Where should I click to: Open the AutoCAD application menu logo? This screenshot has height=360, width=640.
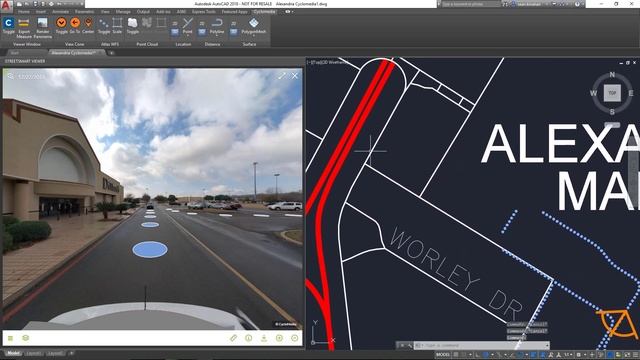pos(6,5)
